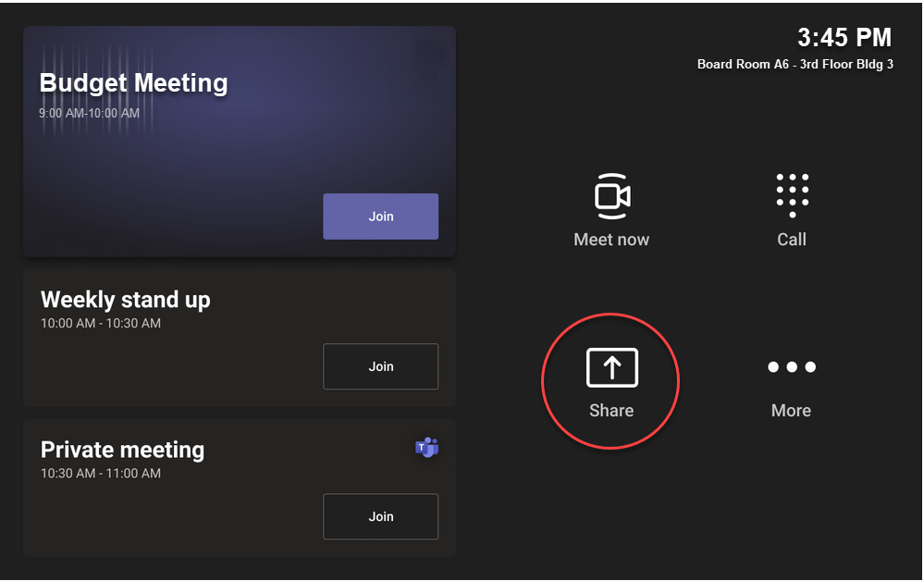Tap the video camera above Meet now
This screenshot has height=581, width=924.
pos(610,194)
